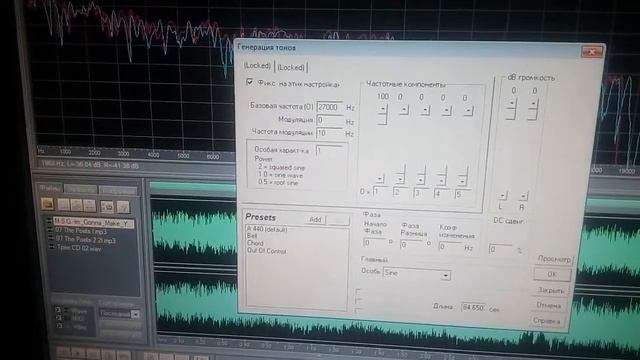
Task: Click the Просмотр preview button
Action: coord(553,259)
